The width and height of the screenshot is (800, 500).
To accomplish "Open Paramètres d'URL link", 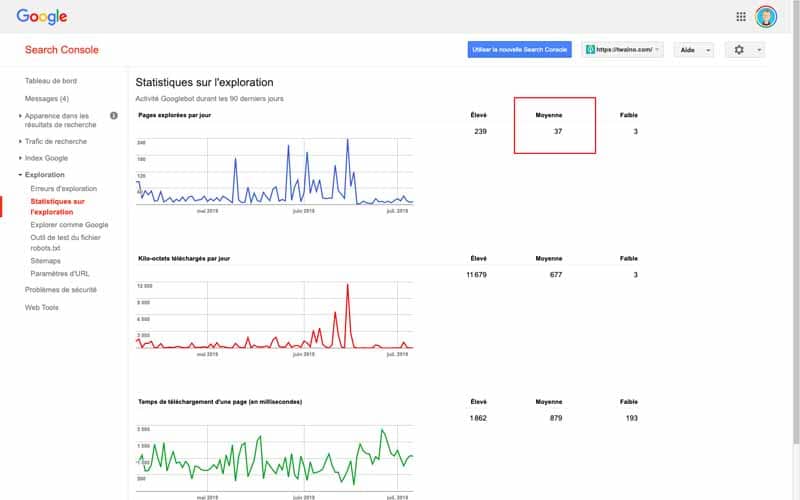I will coord(60,273).
